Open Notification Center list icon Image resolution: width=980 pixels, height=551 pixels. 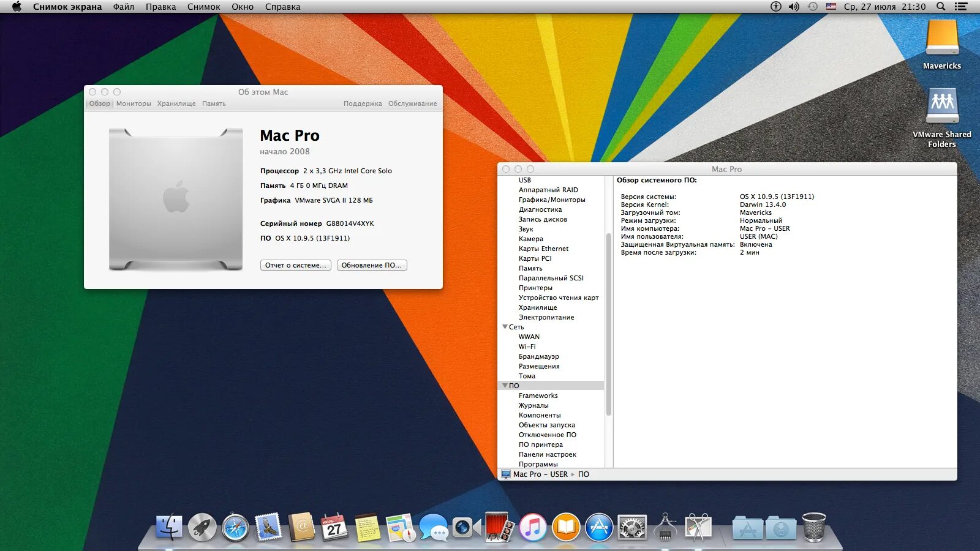click(x=961, y=7)
